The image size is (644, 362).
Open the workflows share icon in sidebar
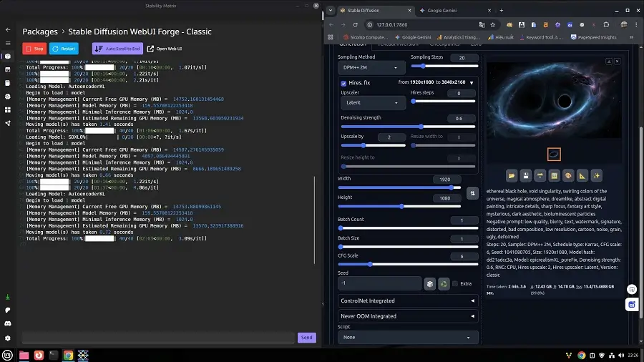(8, 123)
